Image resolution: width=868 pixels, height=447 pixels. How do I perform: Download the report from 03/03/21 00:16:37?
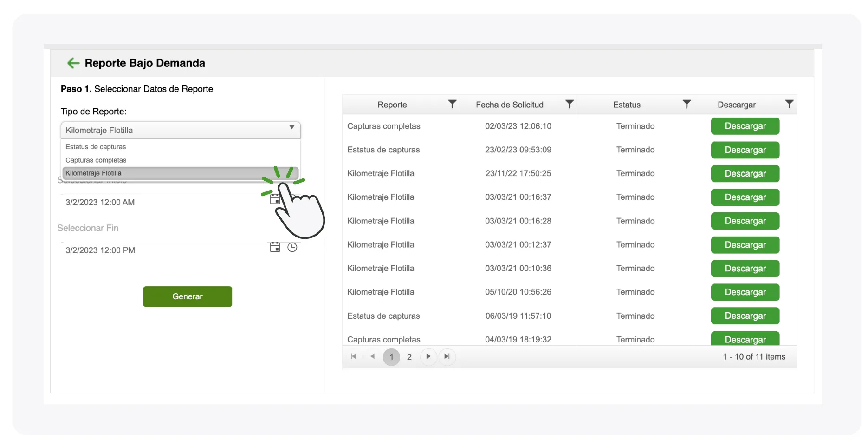click(x=745, y=197)
